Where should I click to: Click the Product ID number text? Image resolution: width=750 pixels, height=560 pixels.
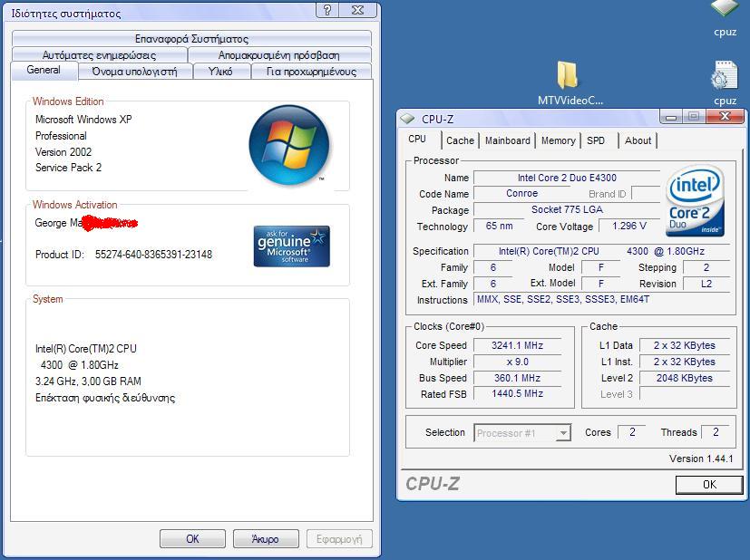153,255
